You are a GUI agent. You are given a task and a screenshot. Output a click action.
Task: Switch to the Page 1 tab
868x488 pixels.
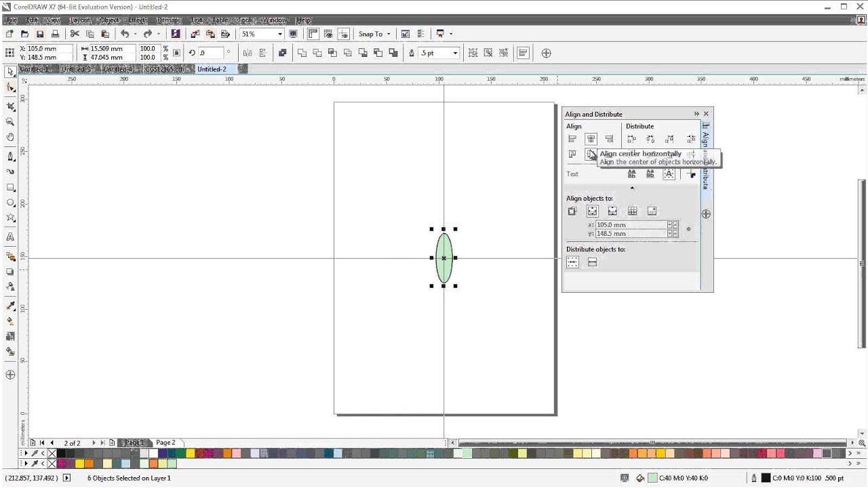(x=134, y=443)
